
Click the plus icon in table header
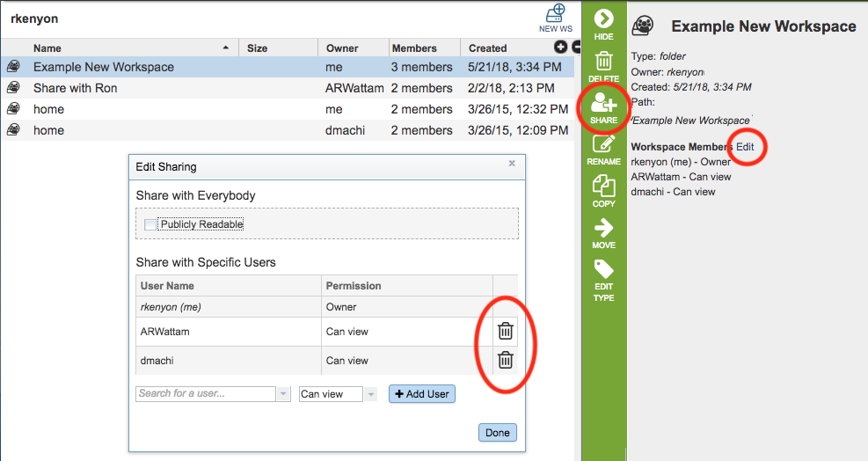pos(561,48)
